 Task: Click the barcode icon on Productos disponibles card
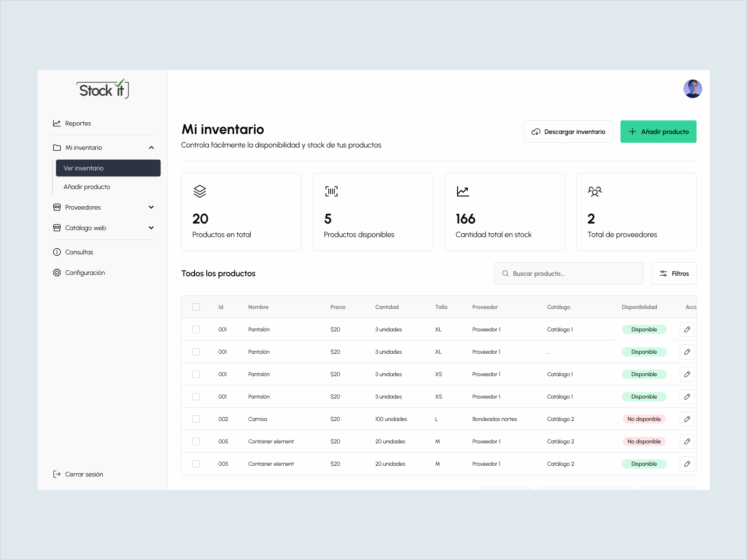[x=331, y=191]
